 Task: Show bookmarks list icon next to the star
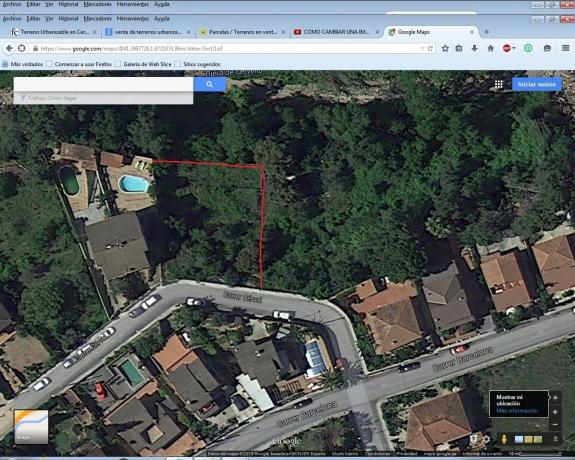(x=459, y=48)
